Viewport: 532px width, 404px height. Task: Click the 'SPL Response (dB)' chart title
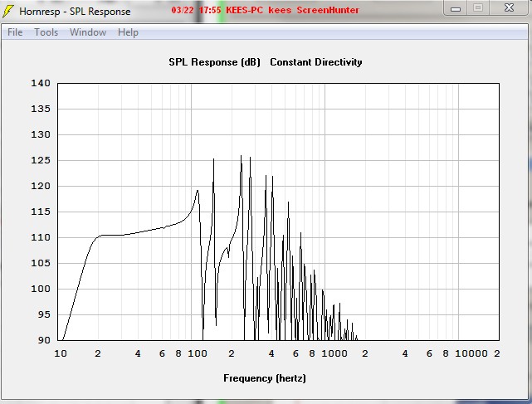[214, 62]
